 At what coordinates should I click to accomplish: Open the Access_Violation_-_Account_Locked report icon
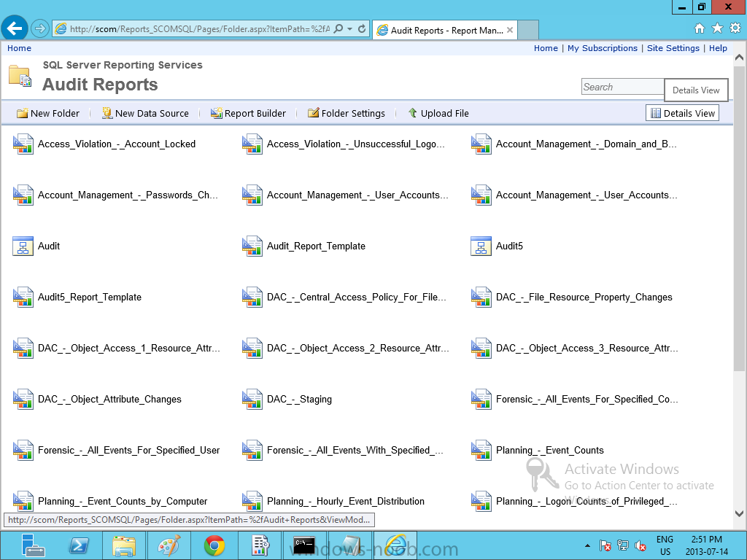tap(23, 144)
